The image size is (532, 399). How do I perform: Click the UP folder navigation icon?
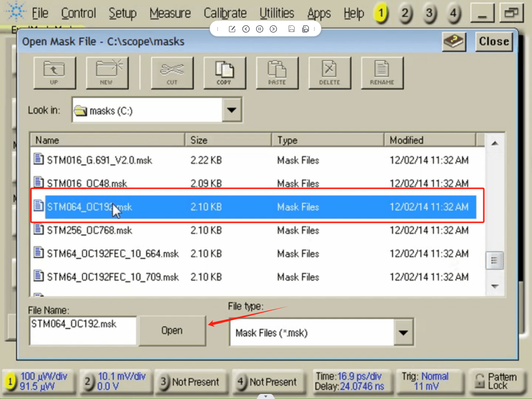(54, 73)
